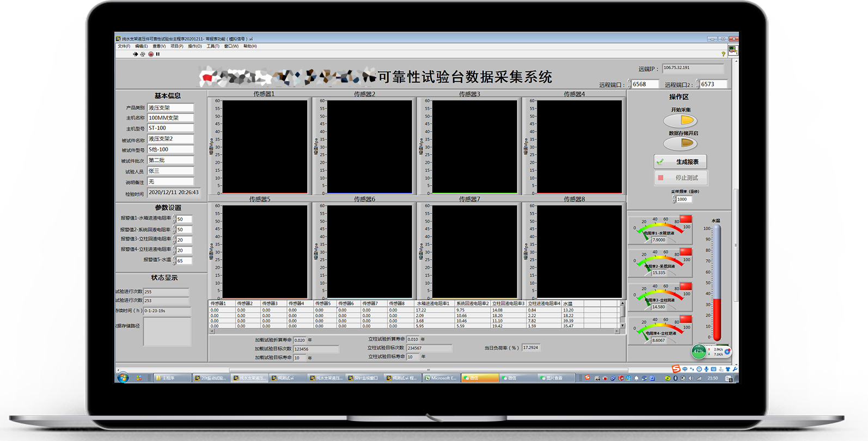Image resolution: width=868 pixels, height=441 pixels.
Task: Click the Run arrow in LabVIEW toolbar
Action: click(x=135, y=54)
